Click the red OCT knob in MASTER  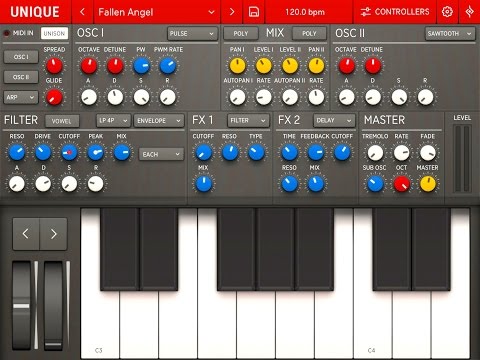pos(402,184)
